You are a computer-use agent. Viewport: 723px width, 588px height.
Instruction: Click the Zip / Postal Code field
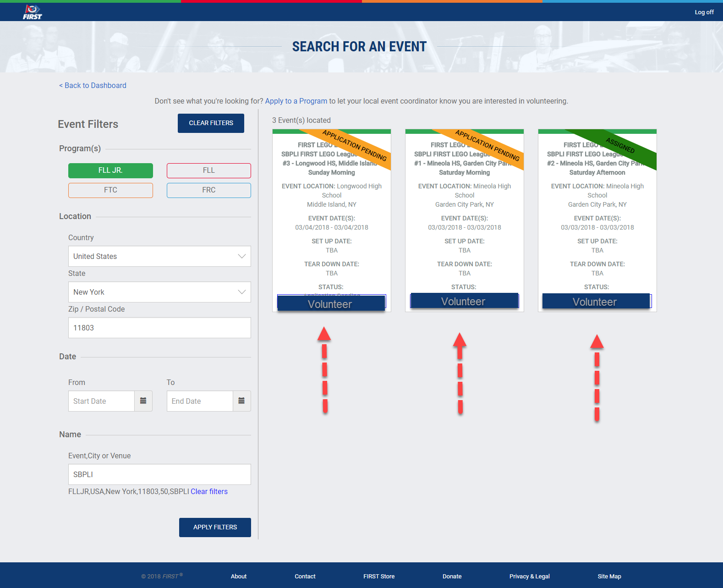159,328
